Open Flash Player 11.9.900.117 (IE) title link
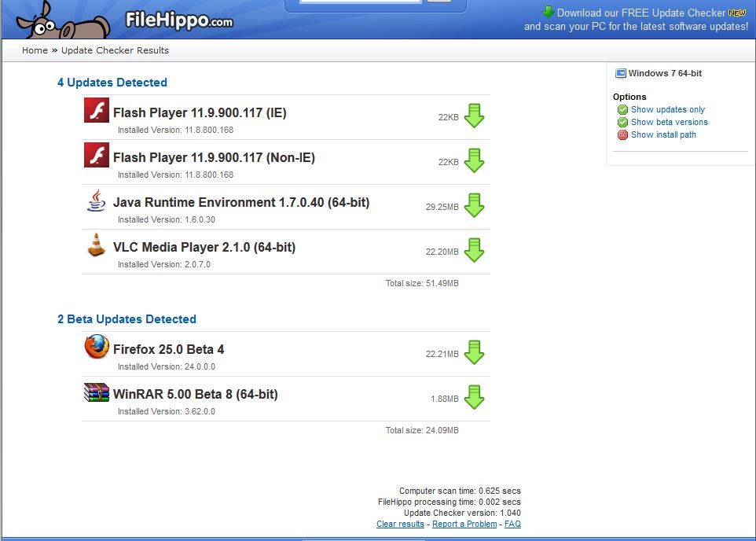Screen dimensions: 756x541 (x=200, y=112)
